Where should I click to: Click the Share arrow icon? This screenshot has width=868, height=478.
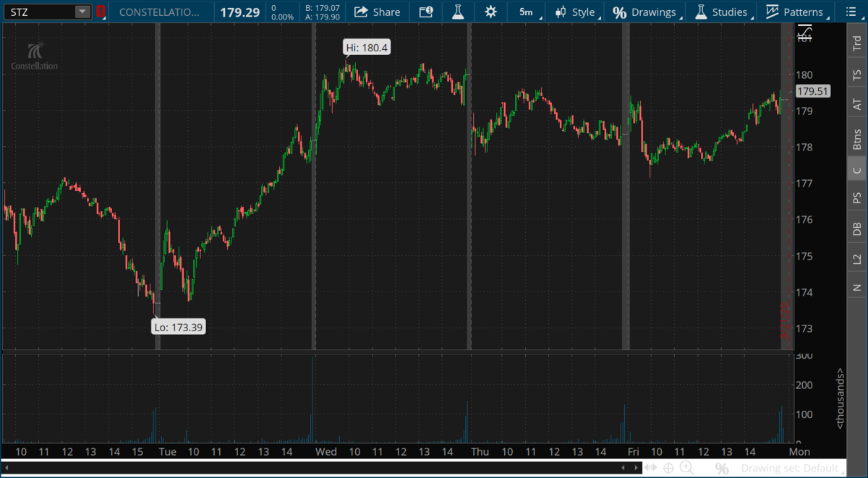click(x=361, y=12)
